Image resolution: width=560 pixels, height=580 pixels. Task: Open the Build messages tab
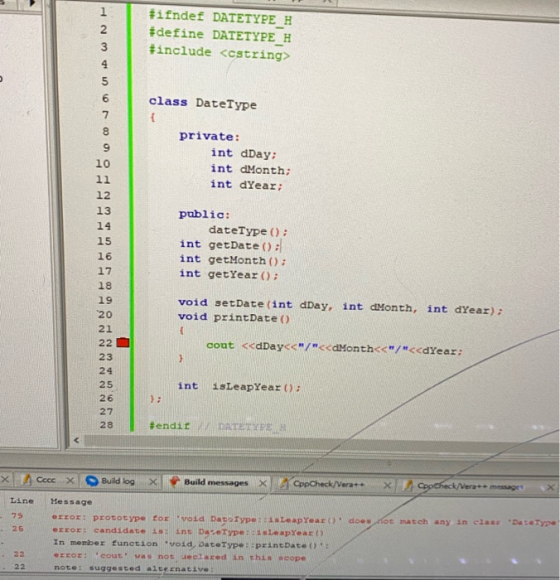tap(216, 482)
